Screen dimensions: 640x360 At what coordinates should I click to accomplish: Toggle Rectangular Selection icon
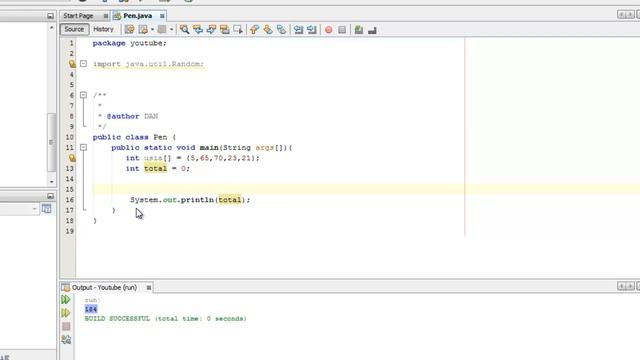(x=238, y=29)
